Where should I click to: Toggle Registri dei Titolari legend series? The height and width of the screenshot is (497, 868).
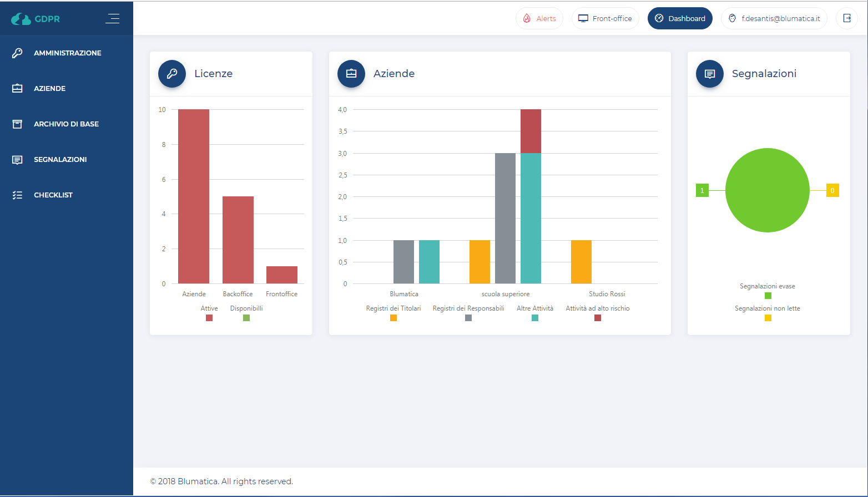[x=393, y=318]
